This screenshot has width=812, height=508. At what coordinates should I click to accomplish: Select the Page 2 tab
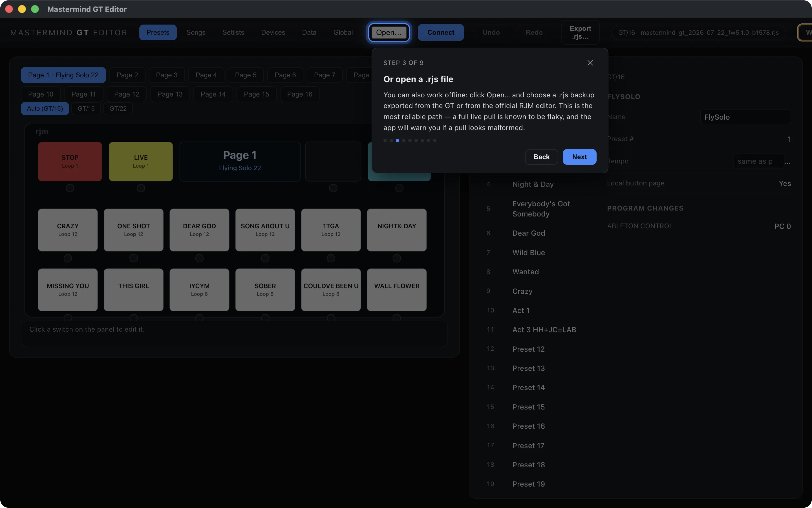(127, 75)
